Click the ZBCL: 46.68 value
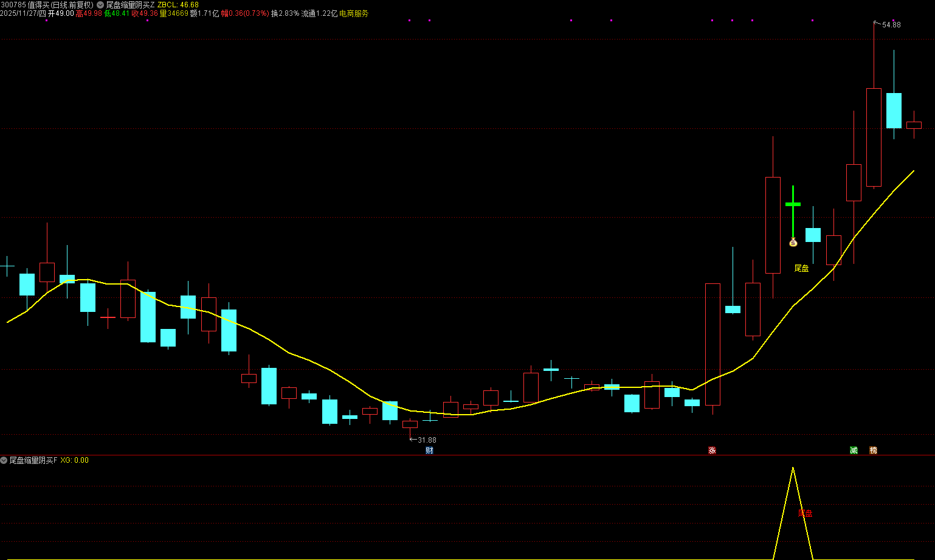 tap(178, 5)
